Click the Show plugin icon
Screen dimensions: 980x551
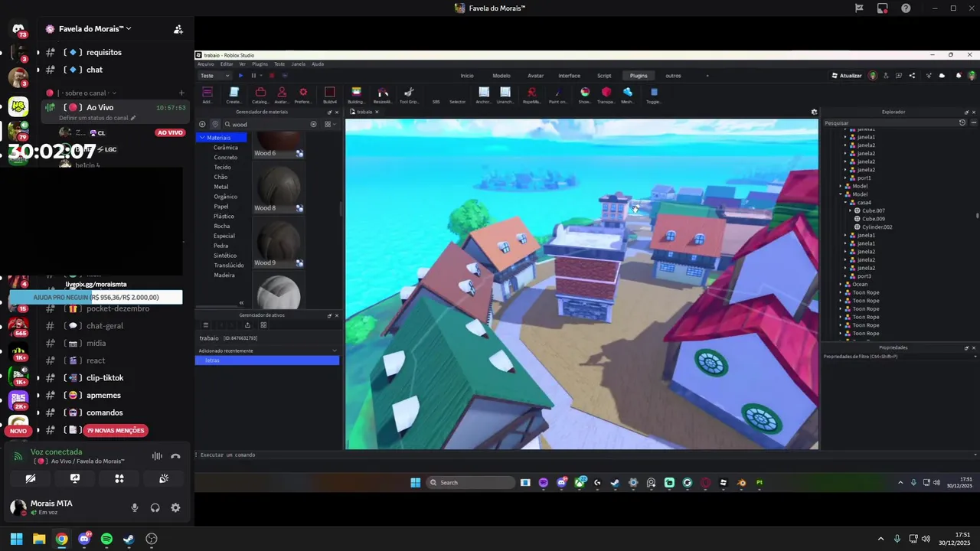tap(585, 94)
